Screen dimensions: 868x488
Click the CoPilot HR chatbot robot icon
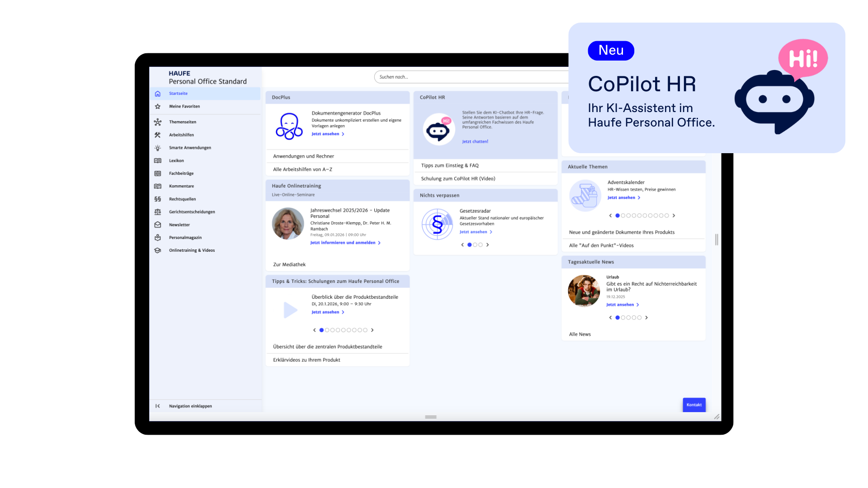pyautogui.click(x=439, y=130)
